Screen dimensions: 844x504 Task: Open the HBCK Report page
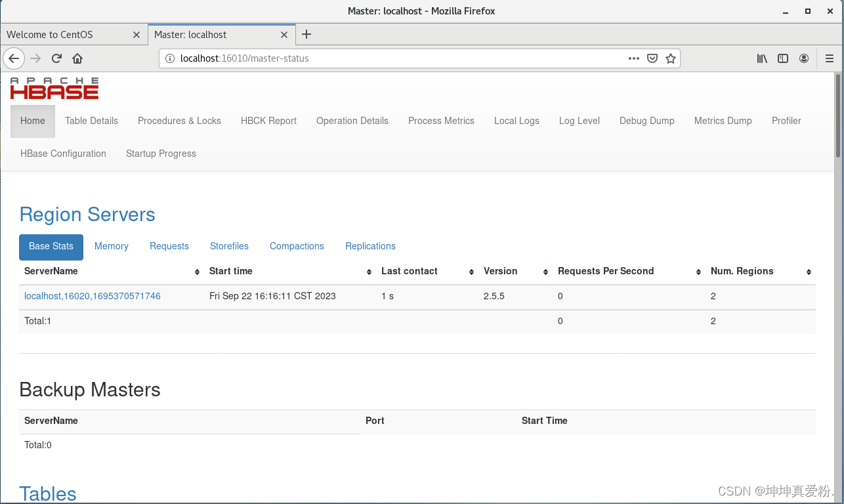268,121
